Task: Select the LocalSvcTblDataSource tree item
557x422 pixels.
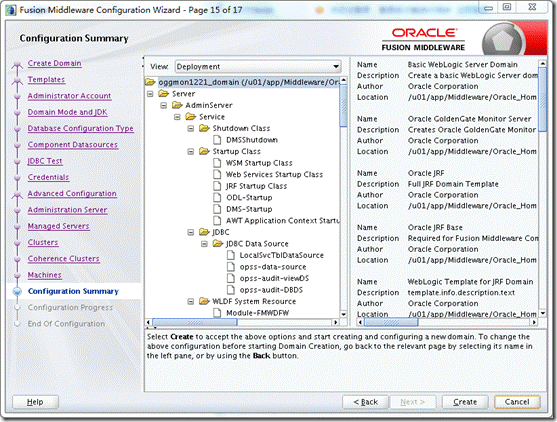Action: pyautogui.click(x=281, y=255)
